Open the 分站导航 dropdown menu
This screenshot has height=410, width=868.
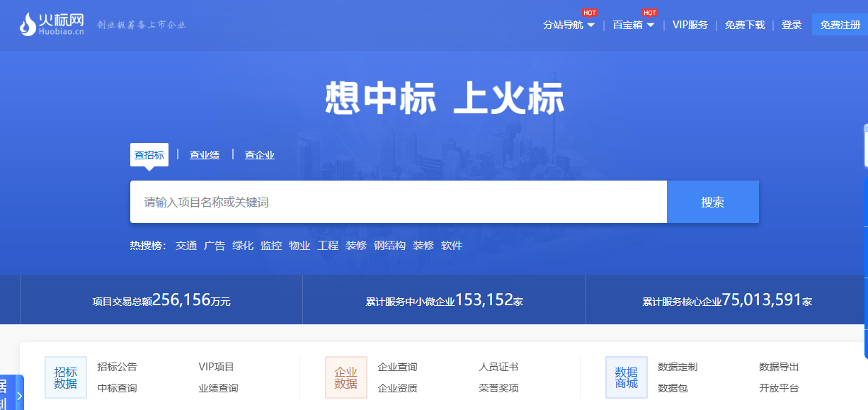[569, 25]
